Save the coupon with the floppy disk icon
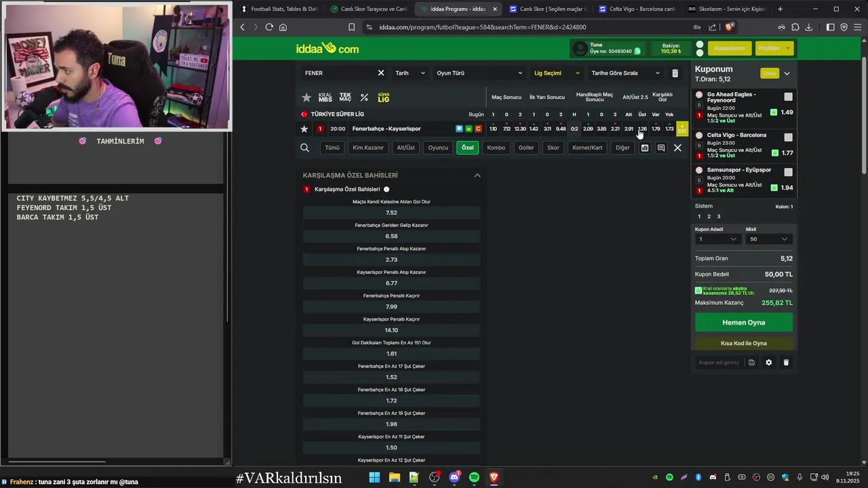The image size is (868, 488). [x=751, y=363]
